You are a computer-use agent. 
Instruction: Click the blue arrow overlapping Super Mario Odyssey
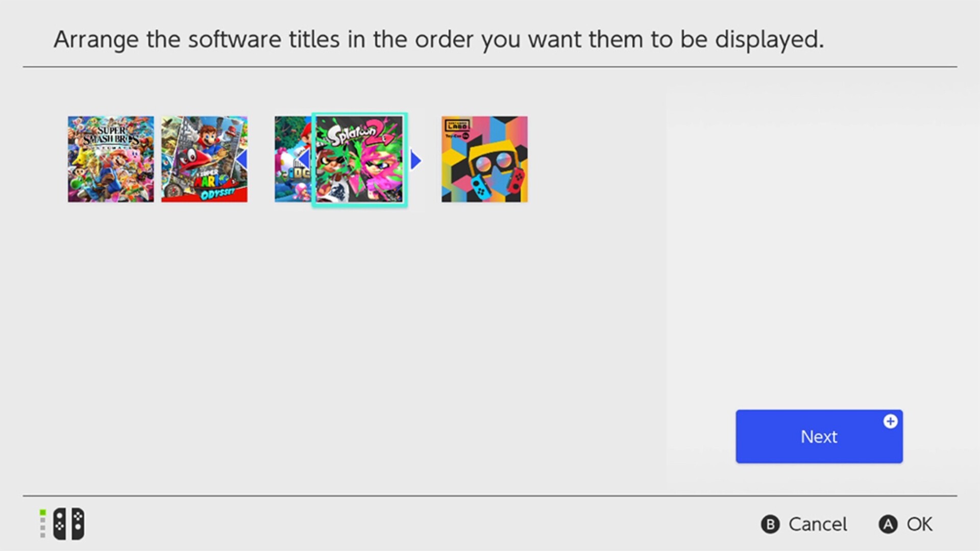(242, 160)
